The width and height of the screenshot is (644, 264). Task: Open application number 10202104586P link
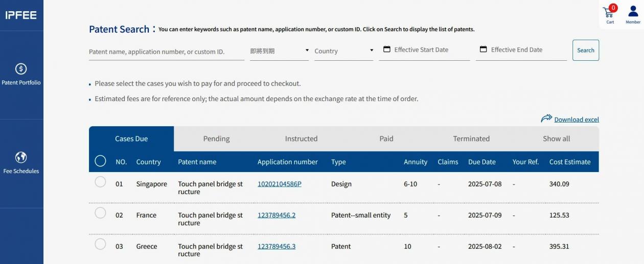(x=279, y=184)
